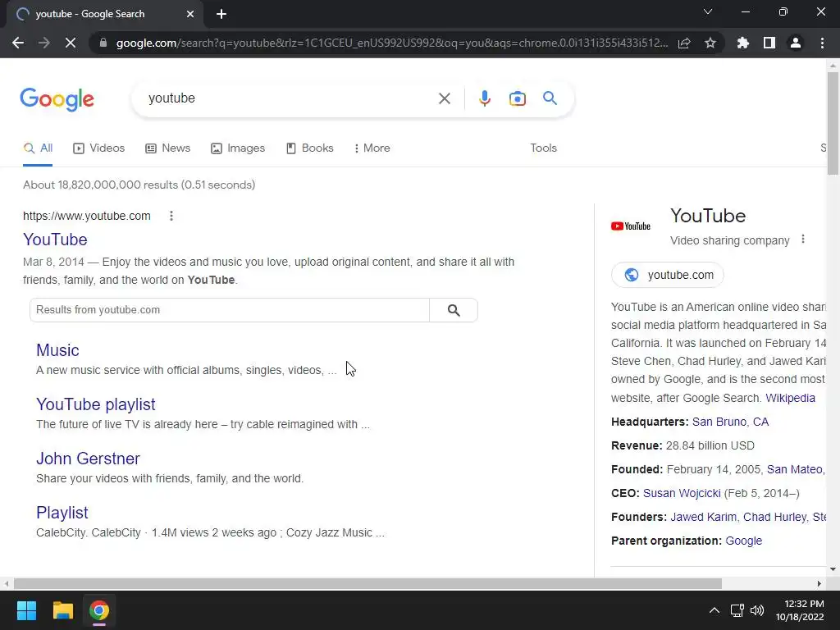
Task: Click the scroll-right arrow of the horizontal scrollbar
Action: [819, 583]
